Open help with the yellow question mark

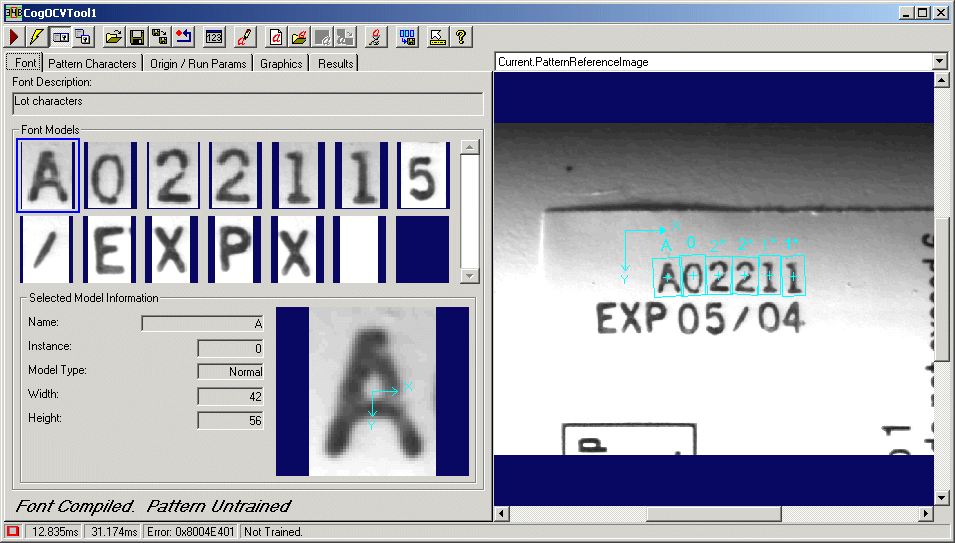pos(460,37)
